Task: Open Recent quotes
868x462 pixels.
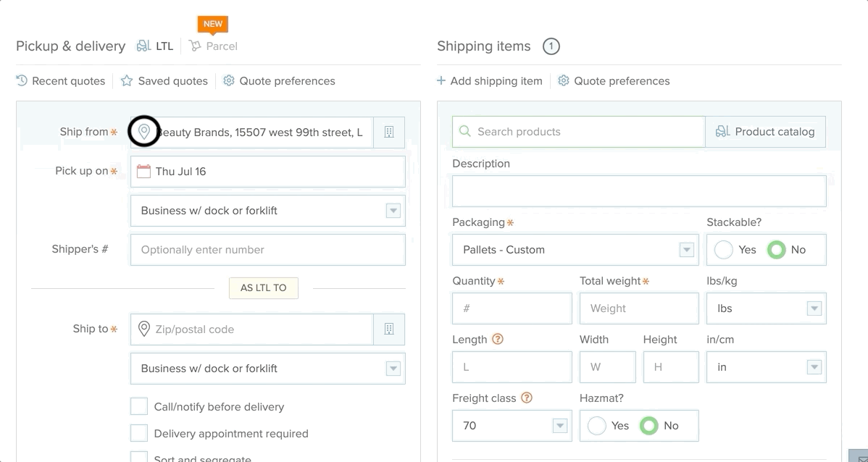Action: 61,81
